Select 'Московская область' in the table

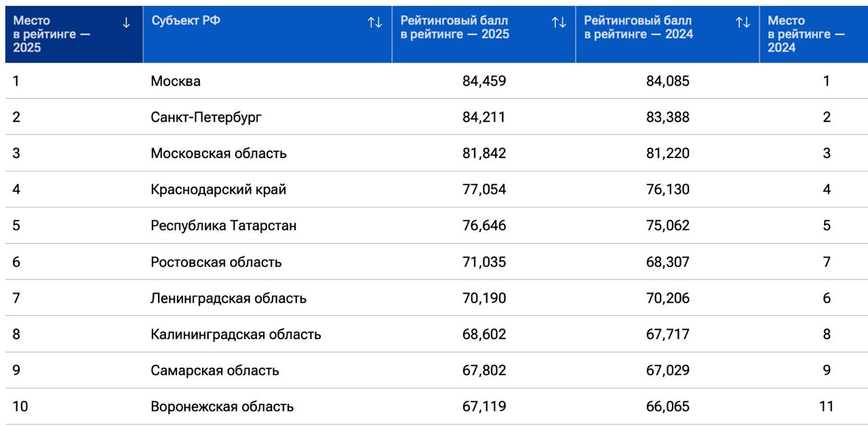[x=218, y=153]
